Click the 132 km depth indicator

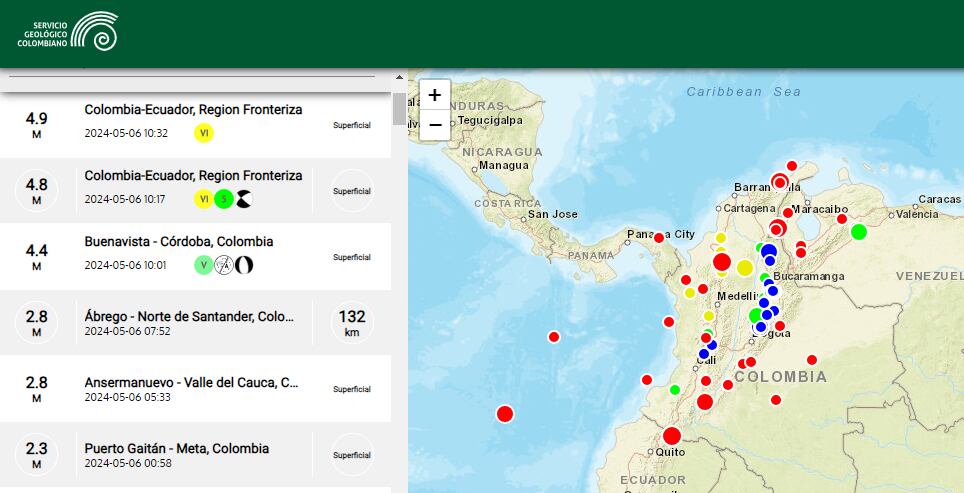click(x=351, y=323)
